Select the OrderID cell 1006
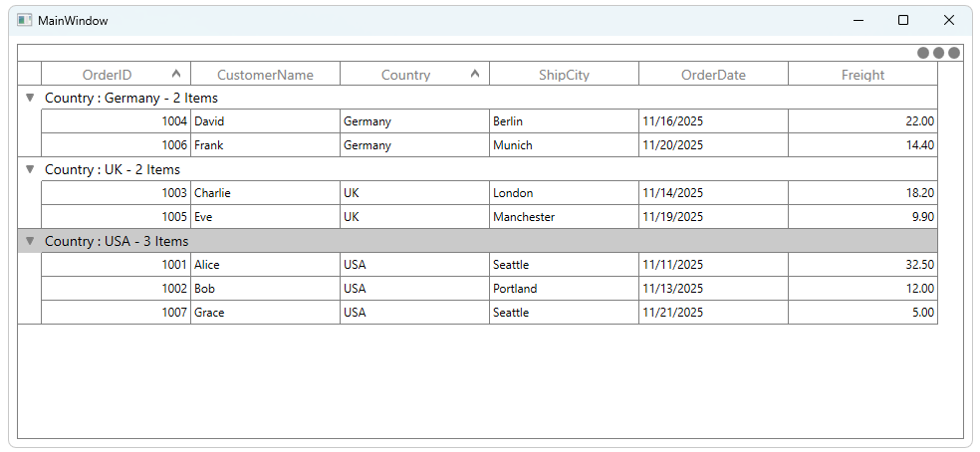 117,145
